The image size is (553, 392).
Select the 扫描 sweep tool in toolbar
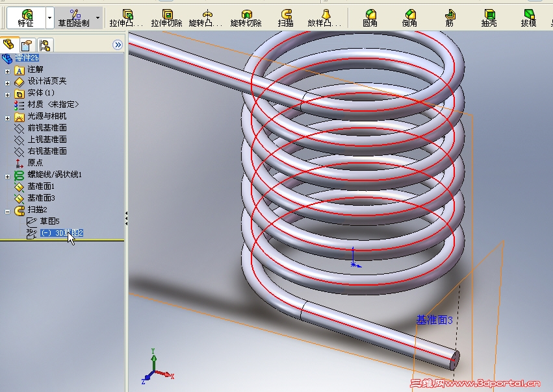coord(286,18)
